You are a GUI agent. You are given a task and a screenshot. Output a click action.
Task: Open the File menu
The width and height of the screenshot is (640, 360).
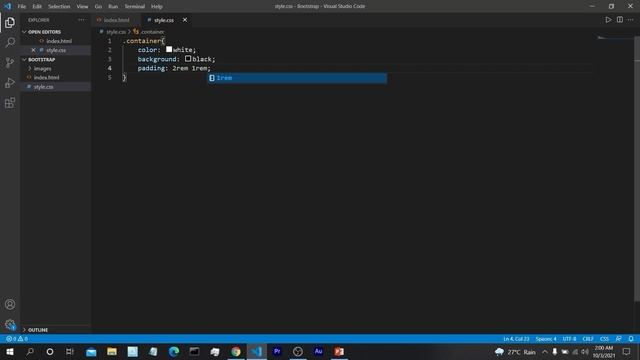click(22, 6)
